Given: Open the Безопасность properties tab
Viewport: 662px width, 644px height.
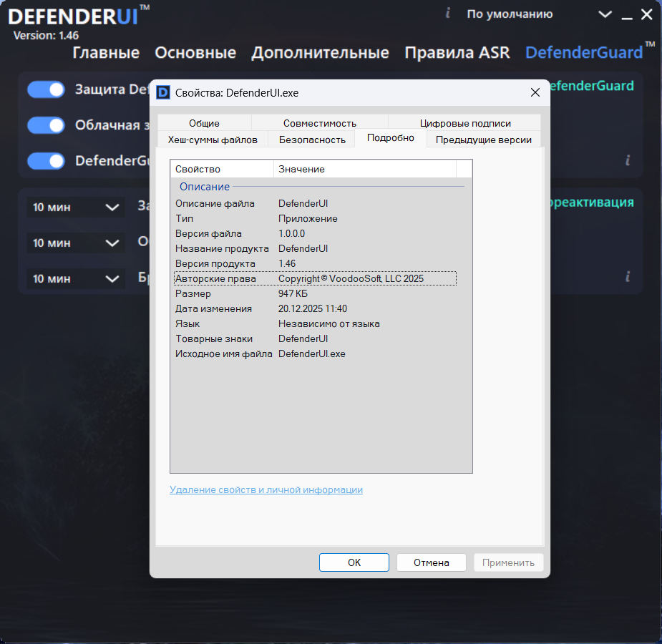Looking at the screenshot, I should click(x=312, y=140).
